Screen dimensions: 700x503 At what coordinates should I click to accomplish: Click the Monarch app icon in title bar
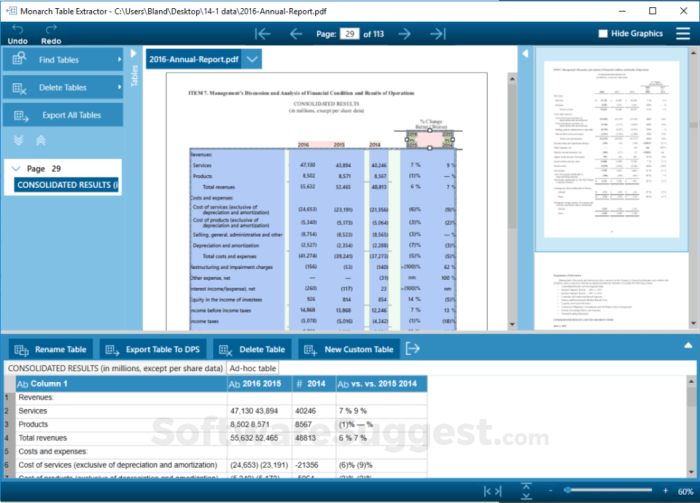[x=11, y=11]
